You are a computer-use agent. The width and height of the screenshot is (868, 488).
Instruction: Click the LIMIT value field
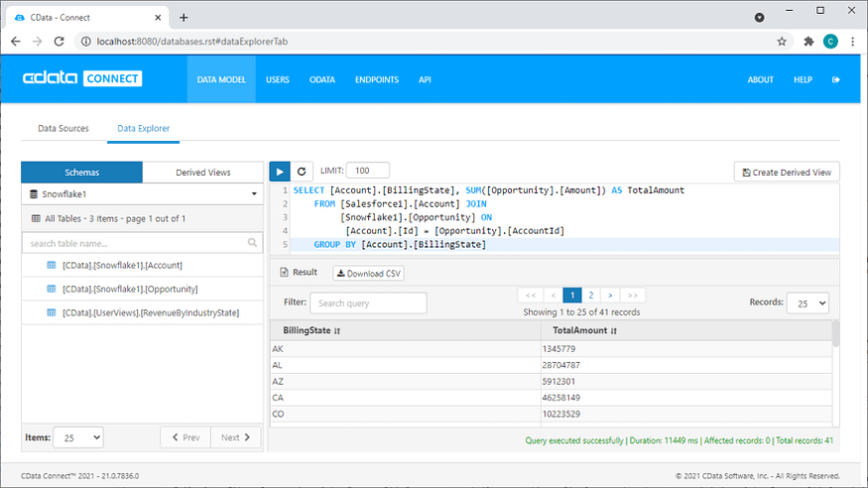(x=368, y=171)
